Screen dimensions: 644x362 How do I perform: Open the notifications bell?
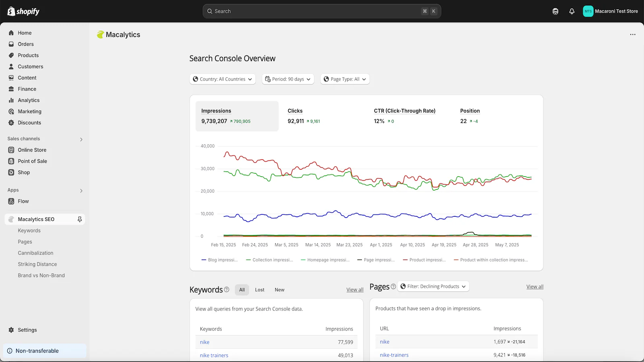(572, 11)
